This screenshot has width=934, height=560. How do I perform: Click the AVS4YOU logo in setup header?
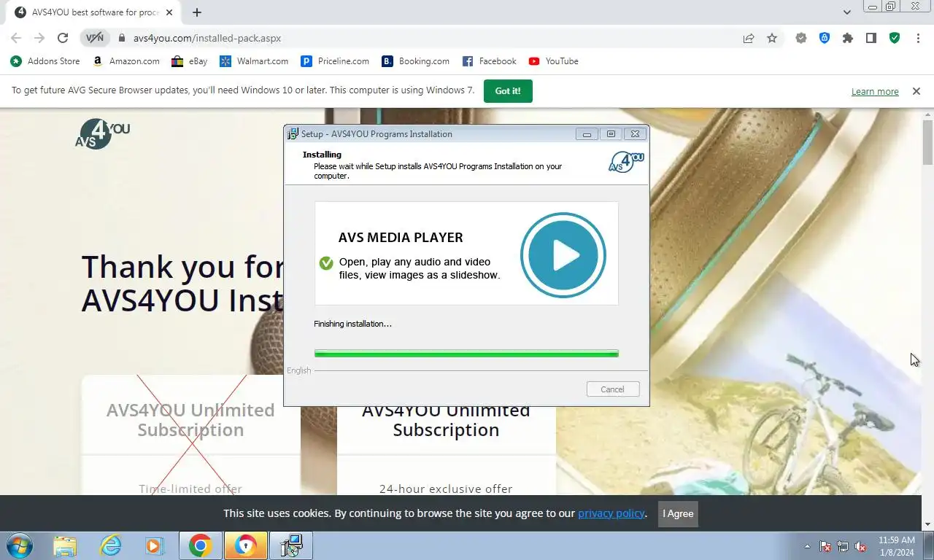tap(626, 161)
